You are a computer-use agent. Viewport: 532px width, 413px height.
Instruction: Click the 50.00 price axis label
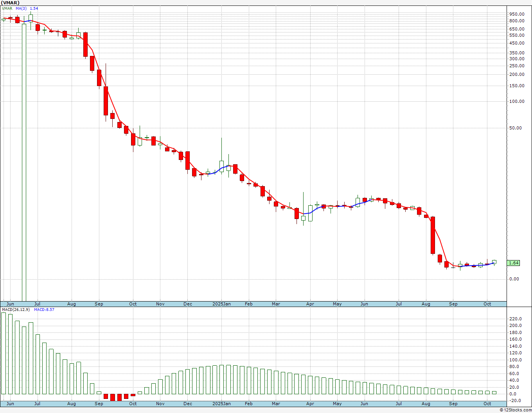click(x=516, y=128)
